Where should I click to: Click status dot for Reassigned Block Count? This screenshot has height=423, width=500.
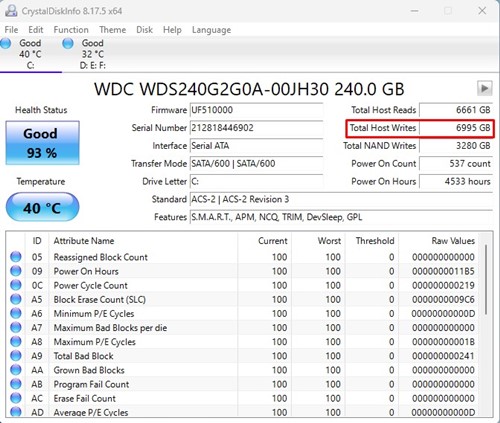[x=16, y=257]
